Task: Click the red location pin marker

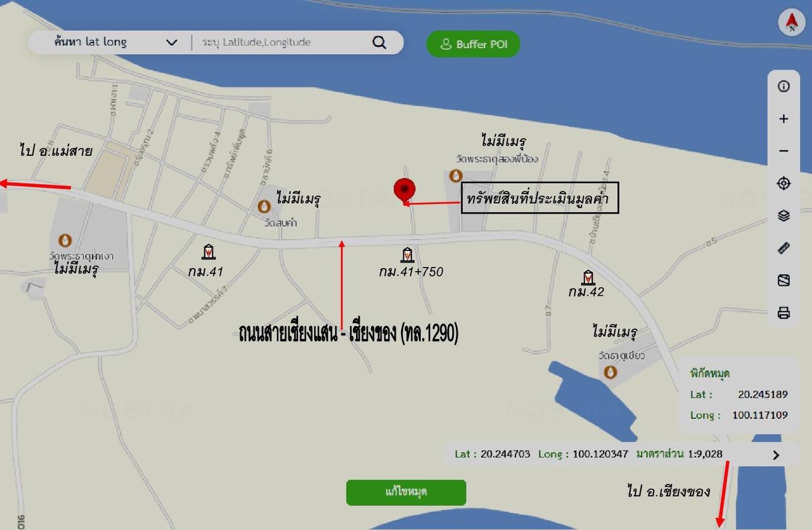Action: 405,190
